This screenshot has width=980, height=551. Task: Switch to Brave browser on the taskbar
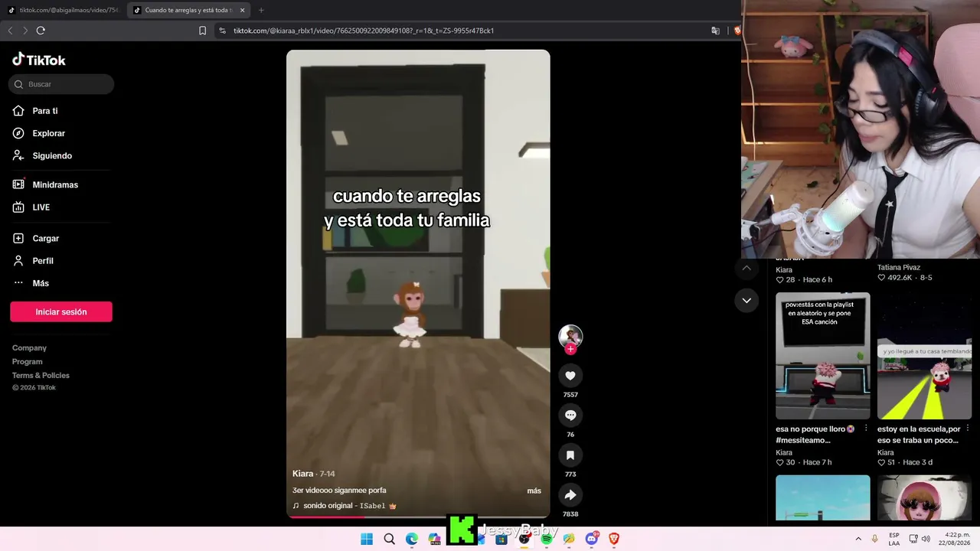614,539
